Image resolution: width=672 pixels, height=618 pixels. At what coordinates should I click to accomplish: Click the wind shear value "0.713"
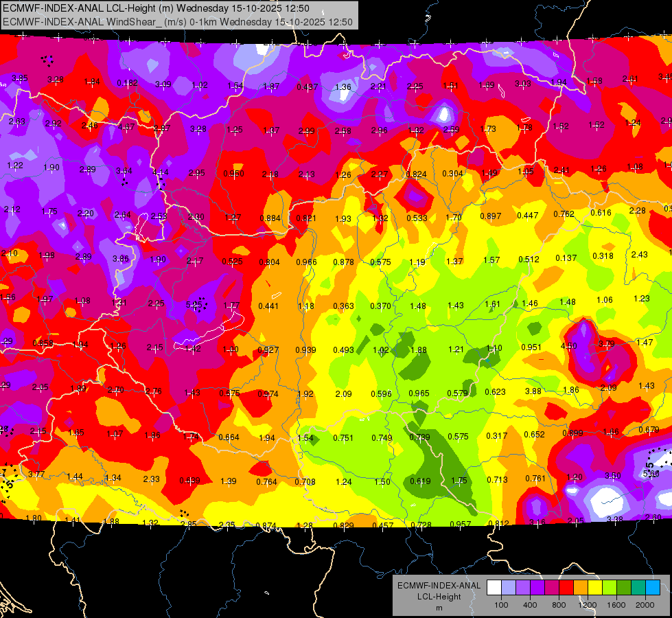(x=497, y=479)
